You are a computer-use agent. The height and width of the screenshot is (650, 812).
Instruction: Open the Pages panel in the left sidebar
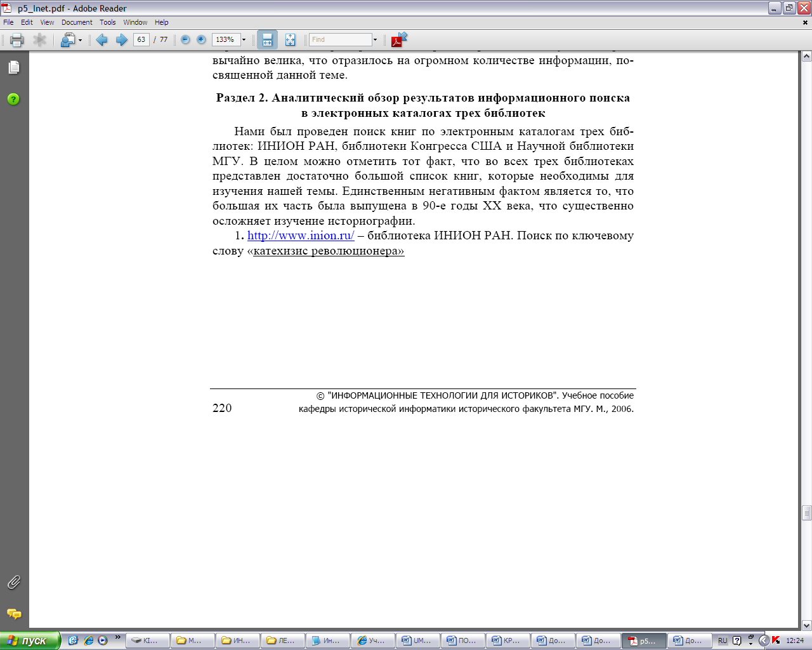coord(14,67)
